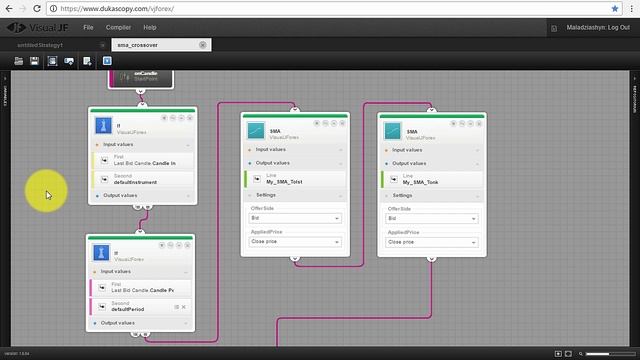Close the sma_crossover tab
This screenshot has height=360, width=640.
click(x=203, y=45)
